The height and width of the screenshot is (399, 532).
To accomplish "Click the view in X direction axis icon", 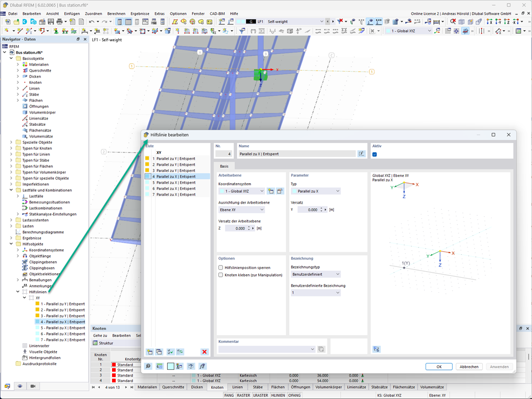I will 489,21.
